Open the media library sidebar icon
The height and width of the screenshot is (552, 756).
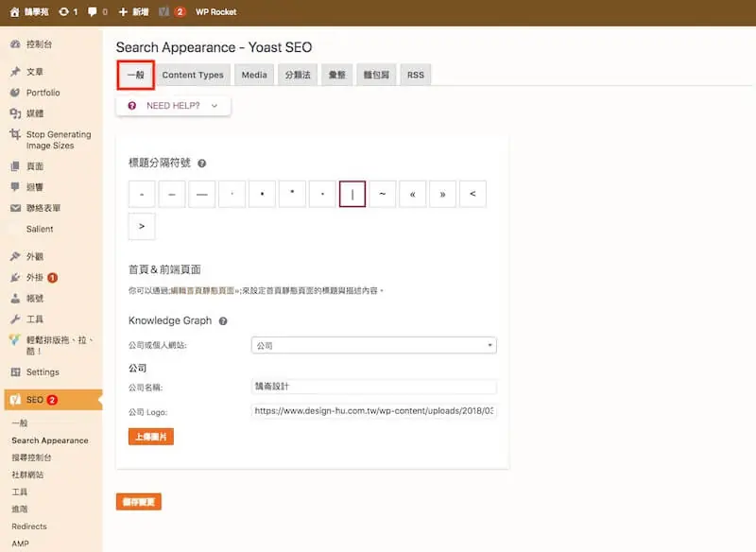(15, 113)
